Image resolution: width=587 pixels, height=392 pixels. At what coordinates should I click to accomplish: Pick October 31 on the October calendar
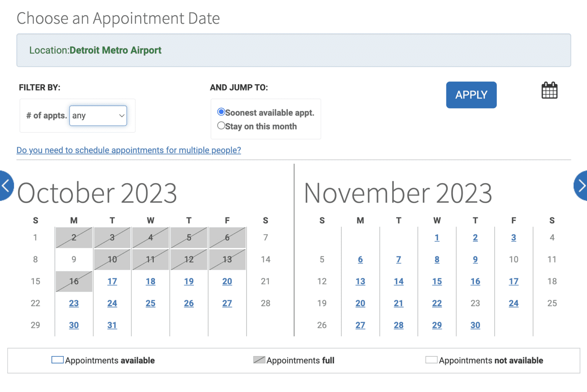tap(112, 325)
